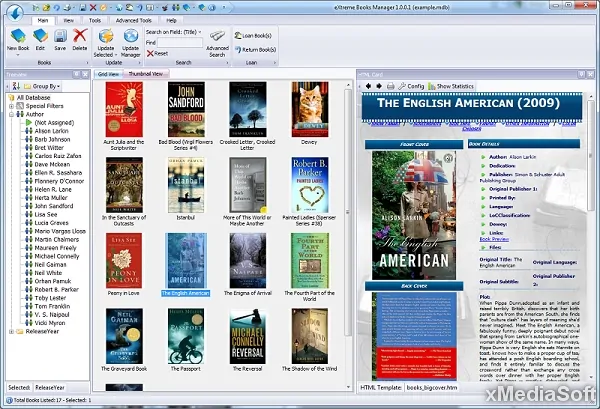Click the Return Book(s) icon
This screenshot has height=409, width=600.
238,50
